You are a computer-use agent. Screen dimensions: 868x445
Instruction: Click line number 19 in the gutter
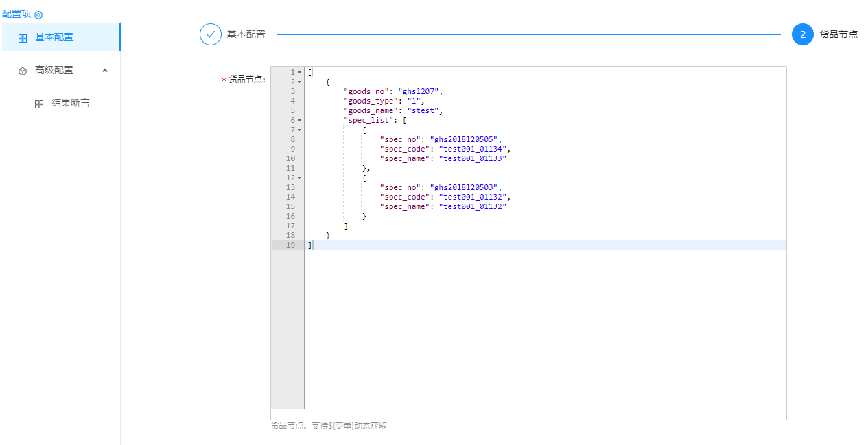pyautogui.click(x=290, y=245)
